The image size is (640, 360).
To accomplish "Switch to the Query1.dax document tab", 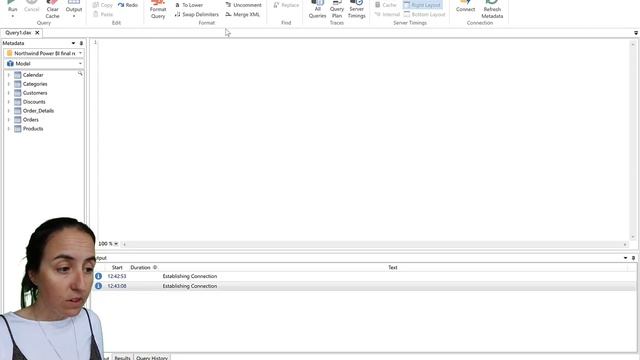I will pyautogui.click(x=18, y=33).
